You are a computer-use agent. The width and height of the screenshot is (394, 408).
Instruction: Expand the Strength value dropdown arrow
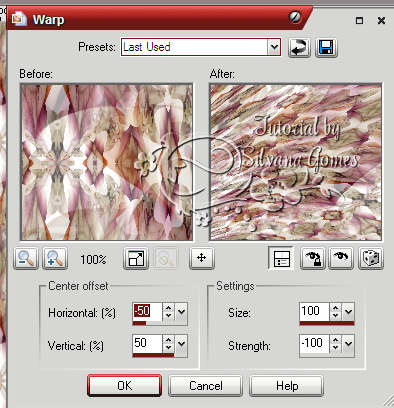[348, 343]
